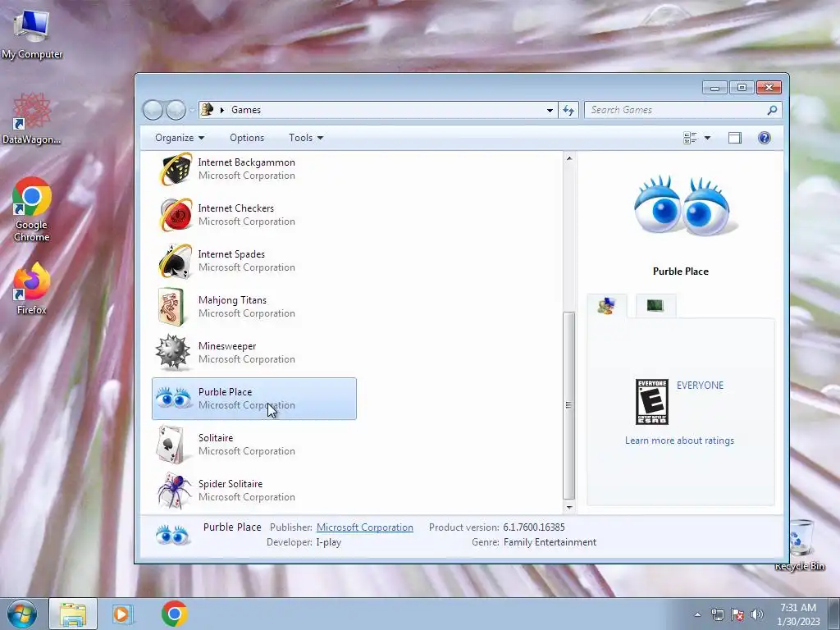Image resolution: width=840 pixels, height=630 pixels.
Task: Select the Recycle Bin desktop icon
Action: point(801,546)
